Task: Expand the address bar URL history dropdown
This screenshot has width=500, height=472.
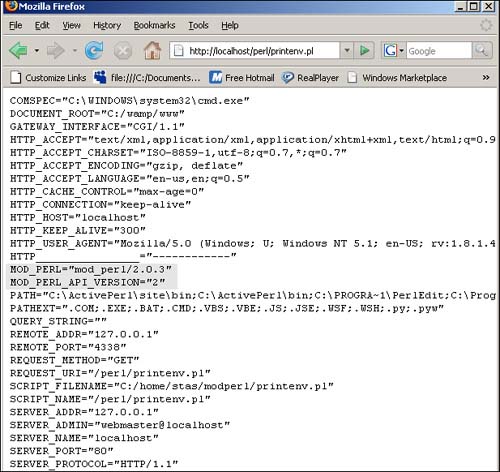Action: (347, 51)
